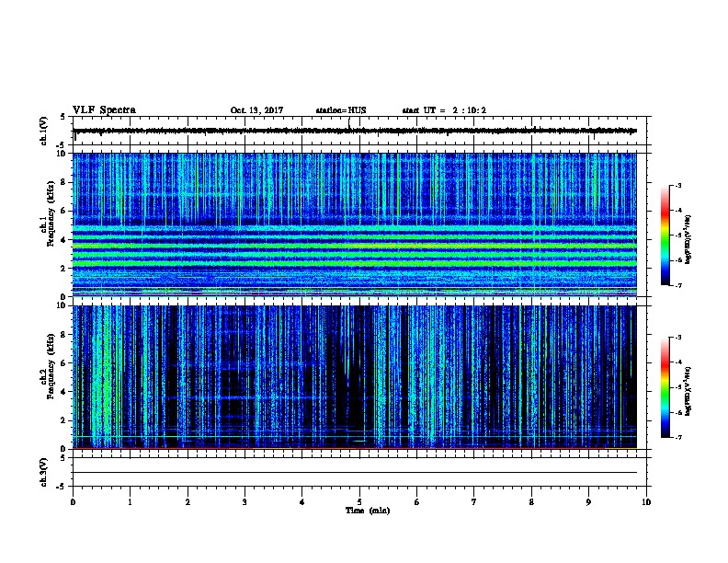Image resolution: width=728 pixels, height=563 pixels.
Task: Click the "-3" tick on ch.1 colorbar
Action: pos(677,185)
